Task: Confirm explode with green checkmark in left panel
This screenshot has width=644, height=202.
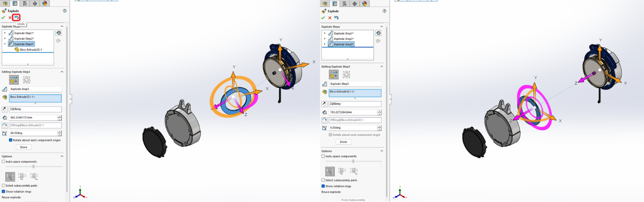Action: [x=3, y=18]
